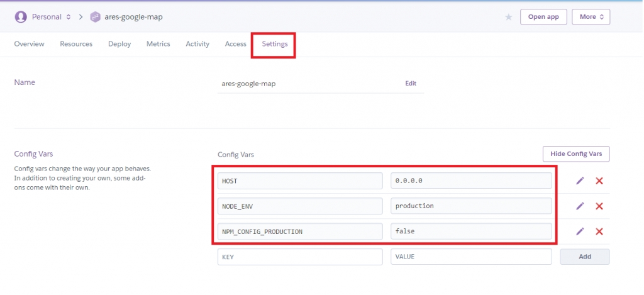
Task: Click the Personal account avatar icon
Action: point(21,17)
